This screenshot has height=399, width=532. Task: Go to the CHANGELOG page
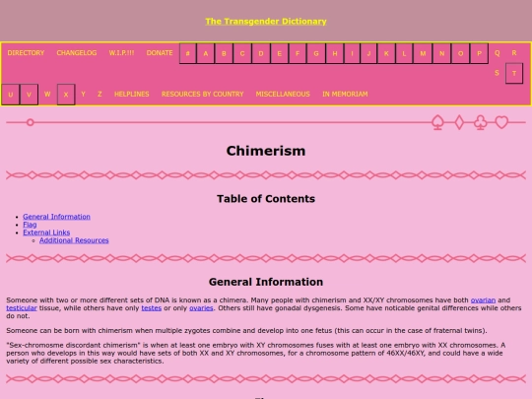point(77,53)
